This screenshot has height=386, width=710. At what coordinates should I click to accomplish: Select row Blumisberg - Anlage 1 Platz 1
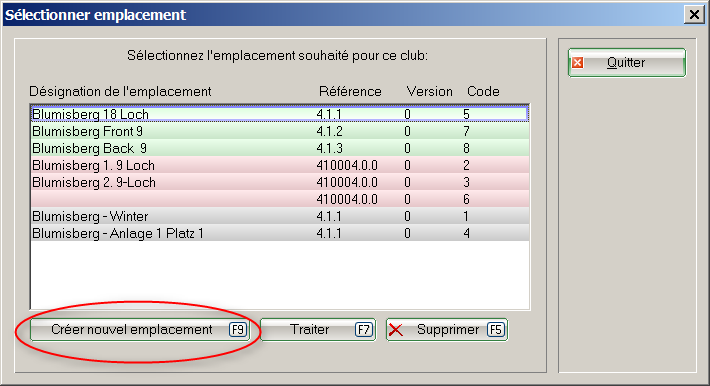coord(280,233)
